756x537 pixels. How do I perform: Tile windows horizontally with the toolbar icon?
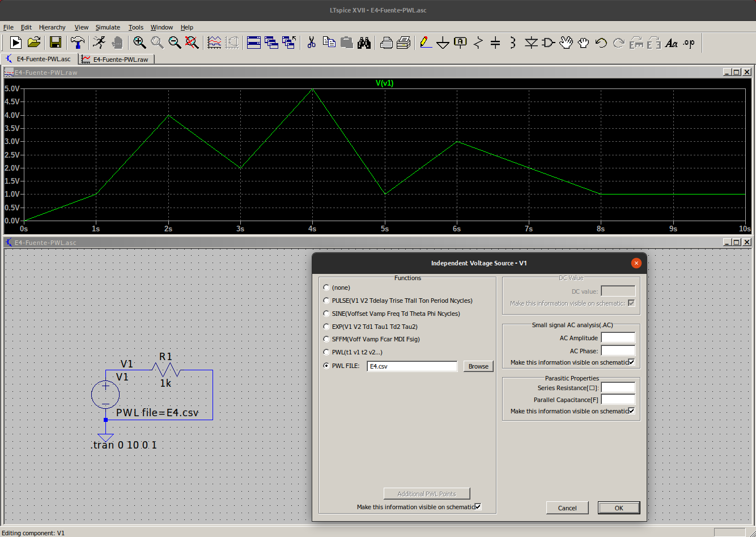254,43
